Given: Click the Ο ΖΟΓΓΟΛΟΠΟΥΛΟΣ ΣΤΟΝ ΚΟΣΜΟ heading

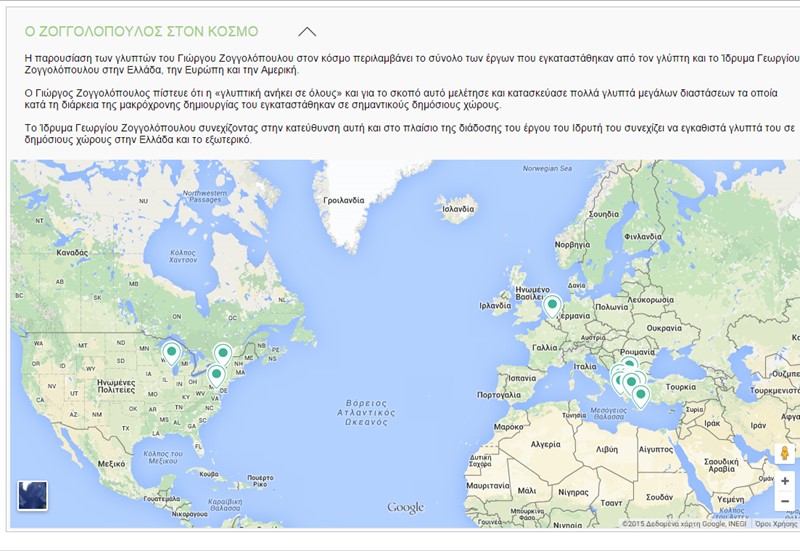Looking at the screenshot, I should (141, 32).
